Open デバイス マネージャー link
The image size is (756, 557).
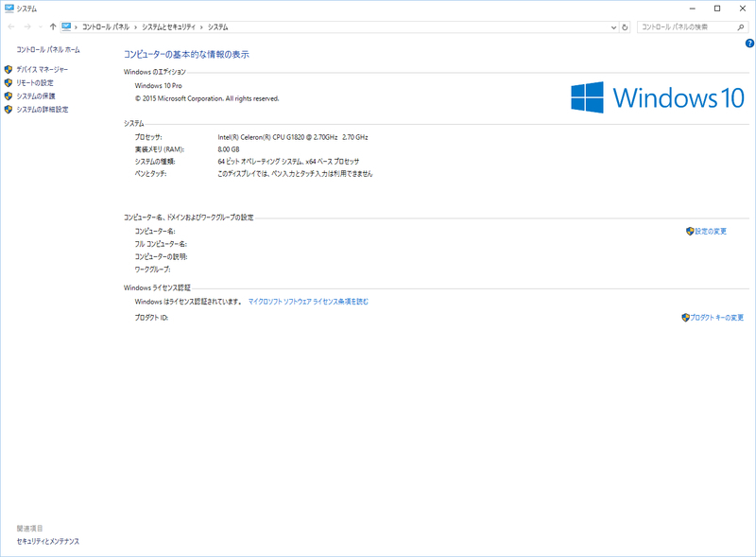43,69
